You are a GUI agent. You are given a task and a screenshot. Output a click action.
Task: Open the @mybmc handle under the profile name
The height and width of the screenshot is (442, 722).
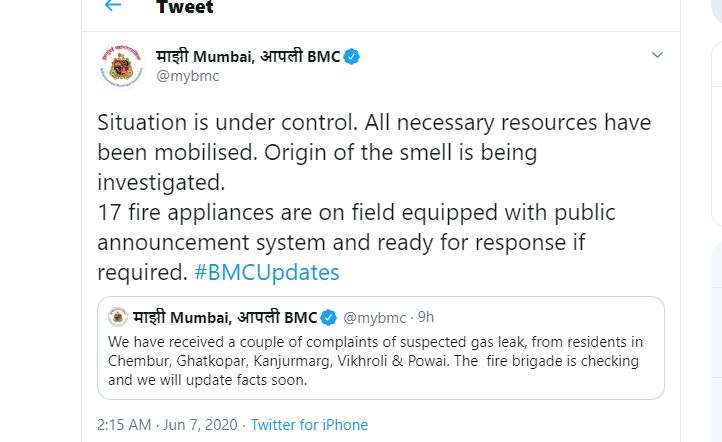coord(187,76)
